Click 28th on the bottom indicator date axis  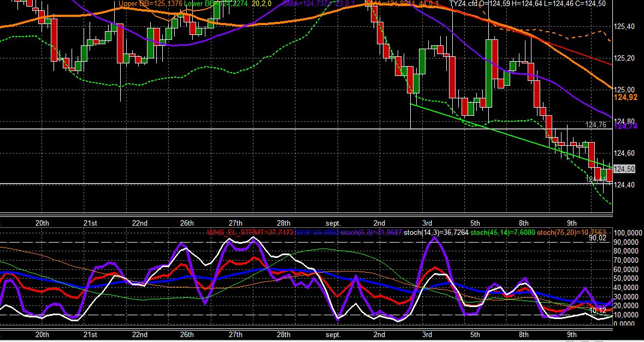283,334
